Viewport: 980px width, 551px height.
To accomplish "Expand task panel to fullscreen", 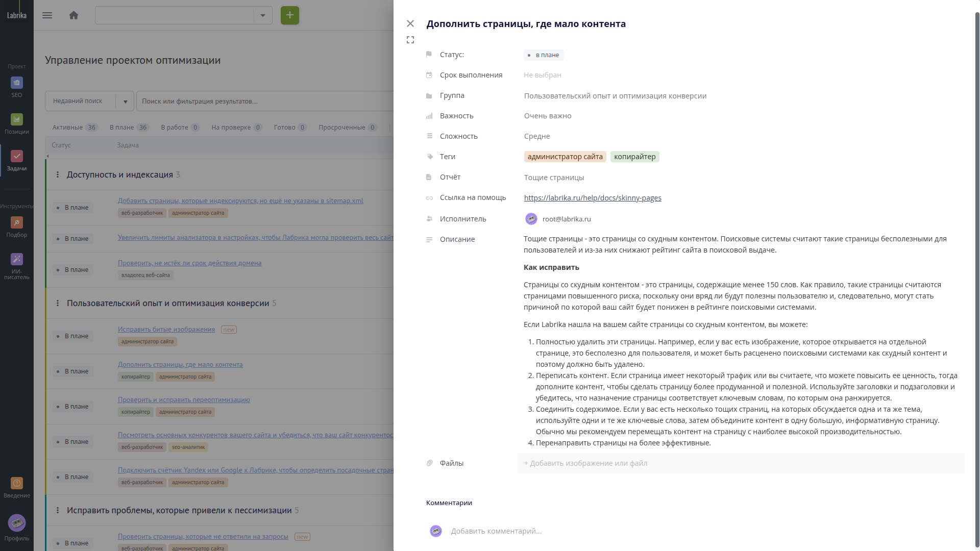I will [410, 40].
